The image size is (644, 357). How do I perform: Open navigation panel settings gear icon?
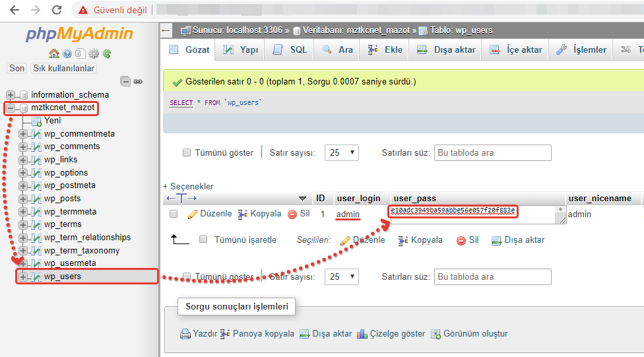click(94, 53)
